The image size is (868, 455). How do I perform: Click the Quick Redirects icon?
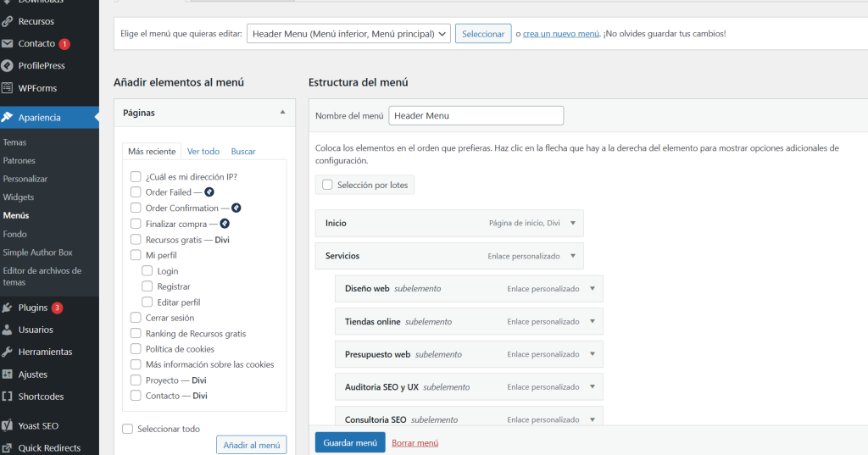click(7, 448)
